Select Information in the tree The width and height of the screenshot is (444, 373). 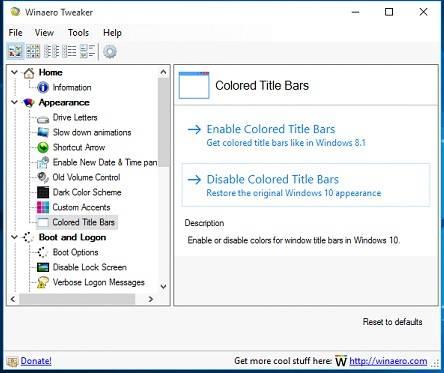click(72, 87)
